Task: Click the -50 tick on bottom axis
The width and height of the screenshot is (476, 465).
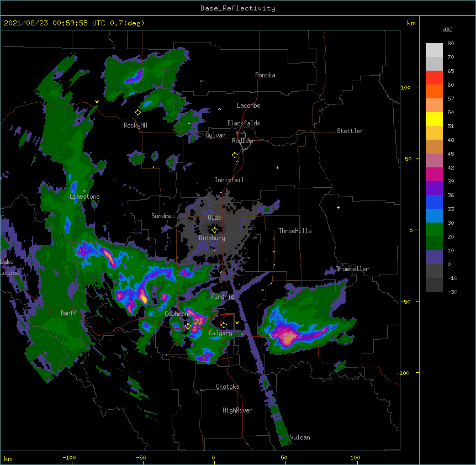Action: [x=141, y=457]
